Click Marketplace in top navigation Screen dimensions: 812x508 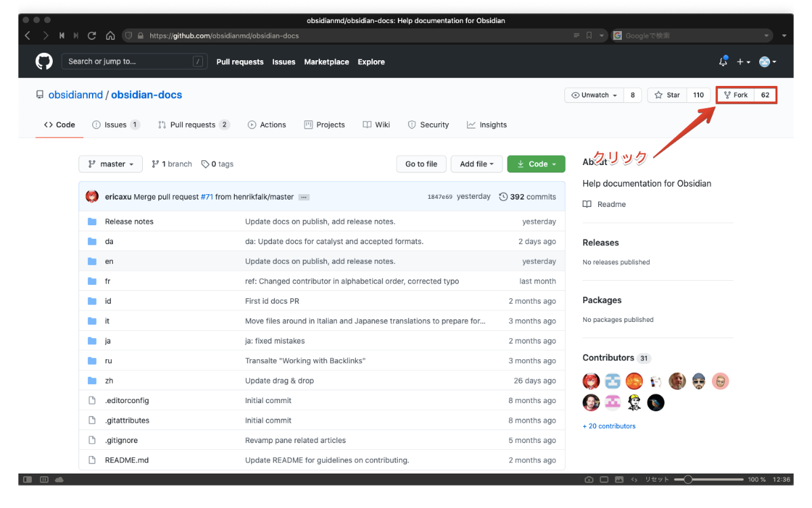pyautogui.click(x=326, y=62)
